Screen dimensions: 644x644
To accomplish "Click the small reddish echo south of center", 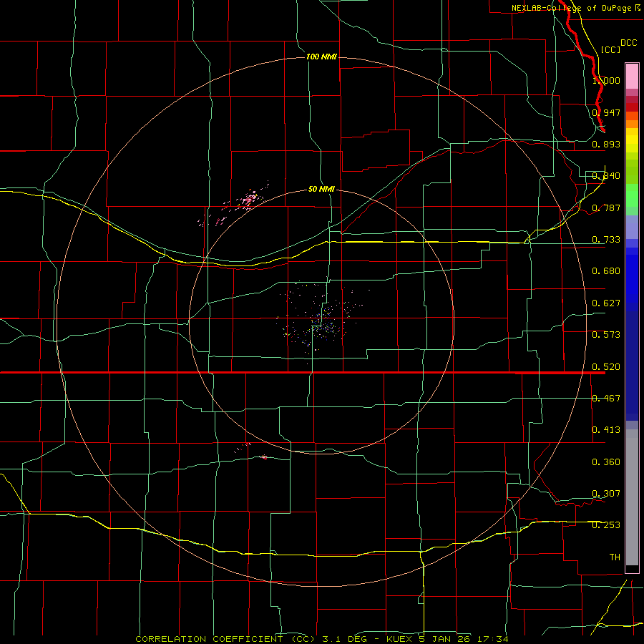I will pos(264,457).
